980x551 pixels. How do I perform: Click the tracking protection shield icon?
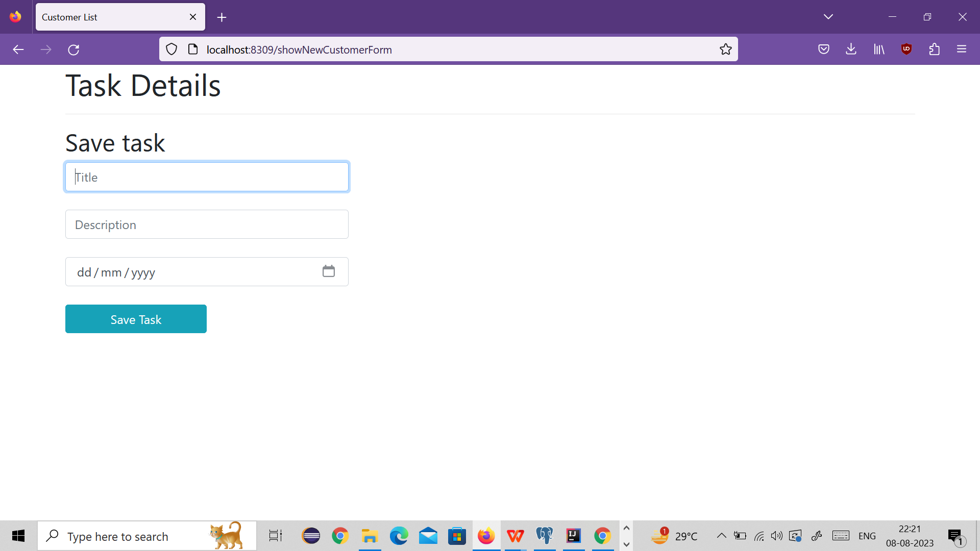point(171,49)
